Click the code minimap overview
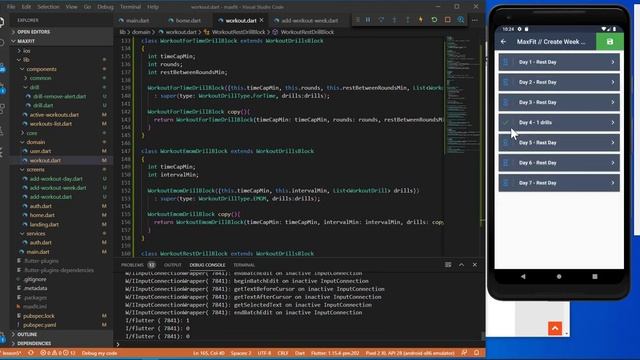This screenshot has width=640, height=360. pos(463,96)
